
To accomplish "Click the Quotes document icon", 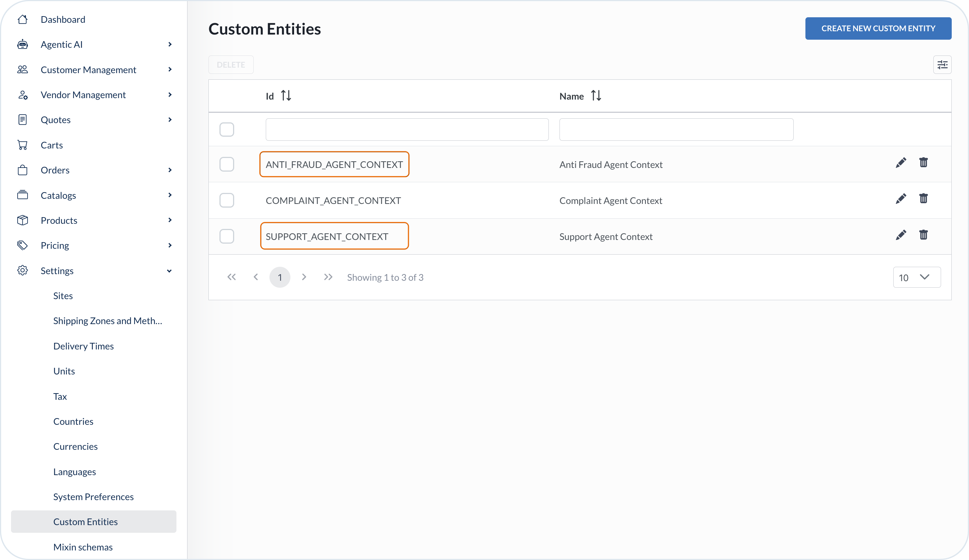I will pos(23,119).
